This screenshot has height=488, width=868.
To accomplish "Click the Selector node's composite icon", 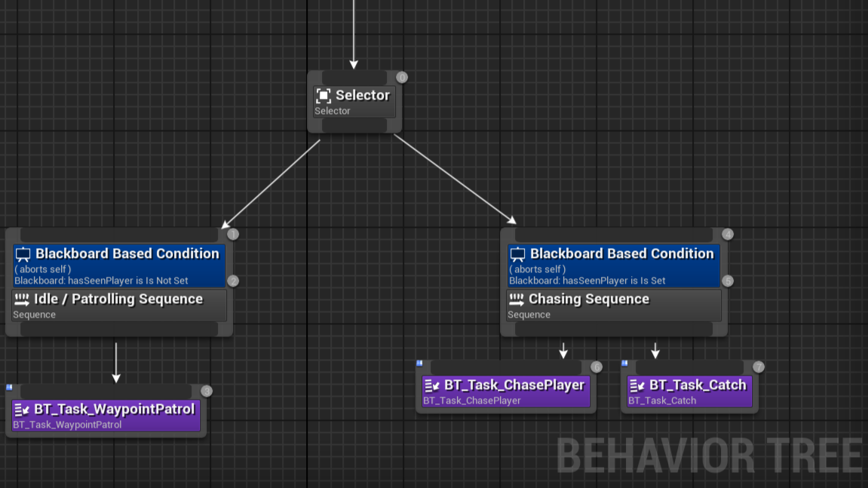I will [324, 96].
